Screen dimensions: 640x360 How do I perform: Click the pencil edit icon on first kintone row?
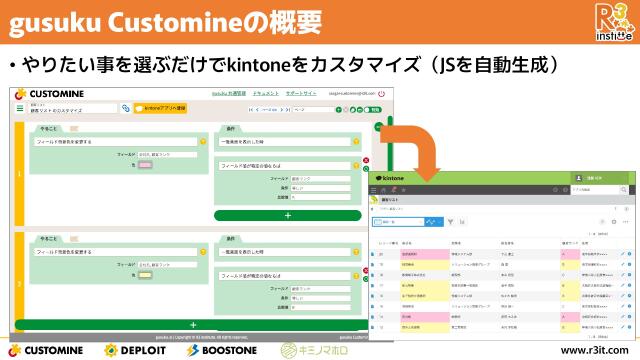point(623,254)
